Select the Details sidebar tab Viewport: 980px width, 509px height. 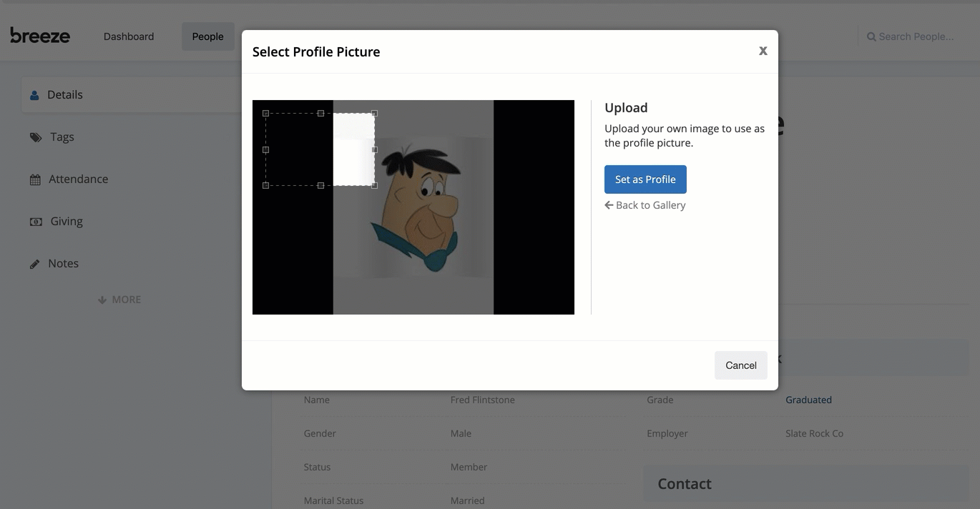(132, 94)
